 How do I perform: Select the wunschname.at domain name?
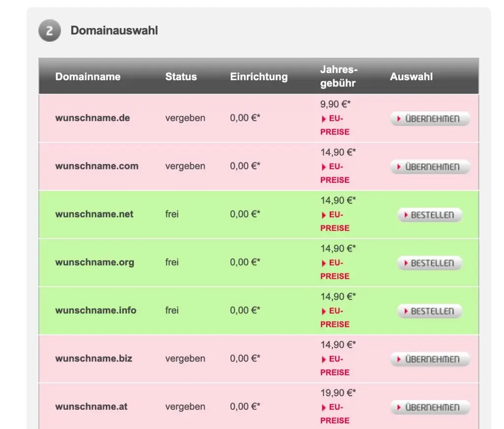(x=91, y=407)
